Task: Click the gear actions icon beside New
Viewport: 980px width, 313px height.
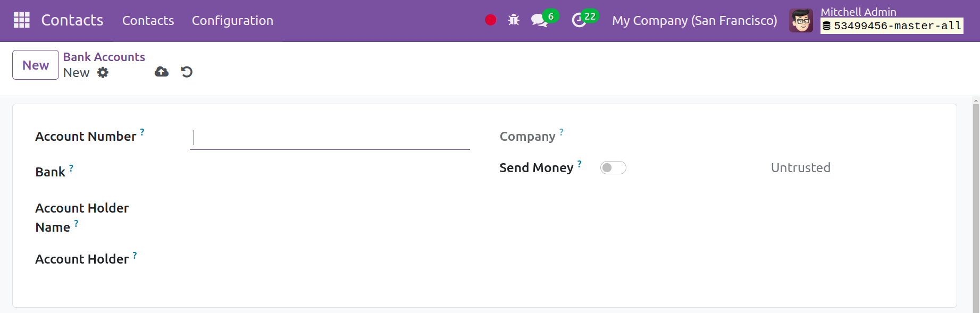Action: (103, 73)
